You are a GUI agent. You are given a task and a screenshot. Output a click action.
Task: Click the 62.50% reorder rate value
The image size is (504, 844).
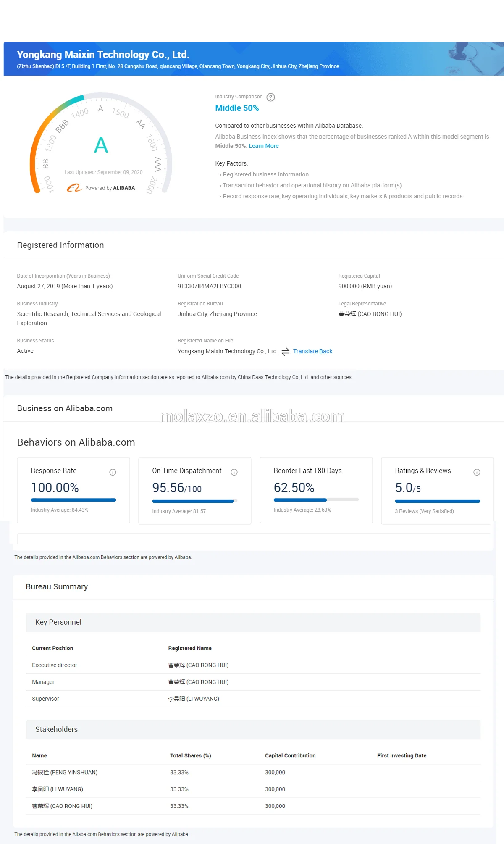294,487
